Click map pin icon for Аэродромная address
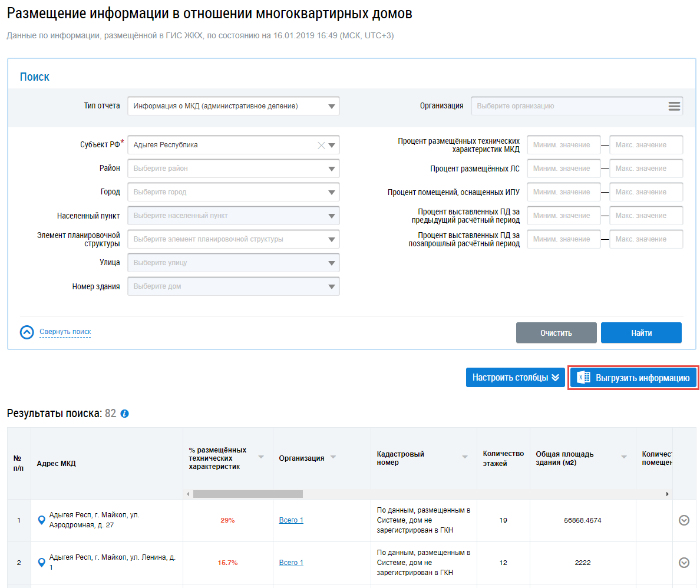This screenshot has width=700, height=588. tap(41, 520)
